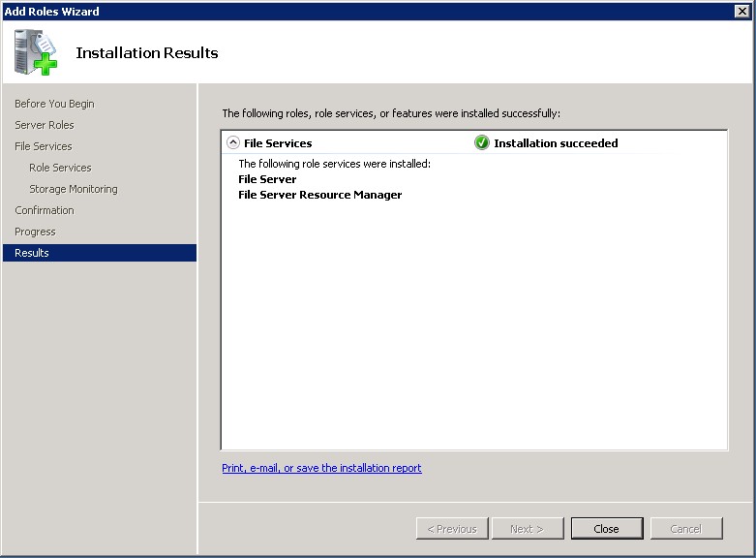Select Before You Begin step
Image resolution: width=756 pixels, height=558 pixels.
[54, 104]
